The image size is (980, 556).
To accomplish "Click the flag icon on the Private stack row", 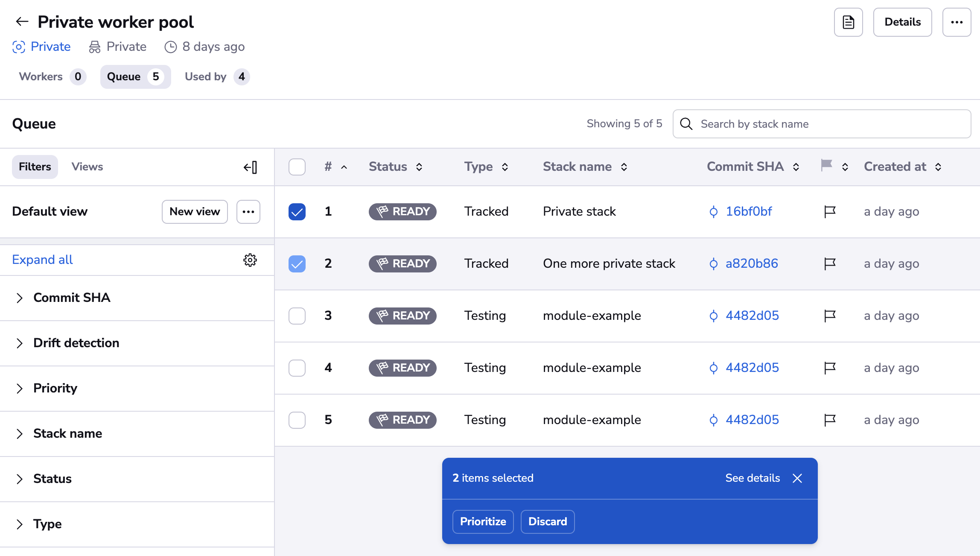I will [829, 211].
